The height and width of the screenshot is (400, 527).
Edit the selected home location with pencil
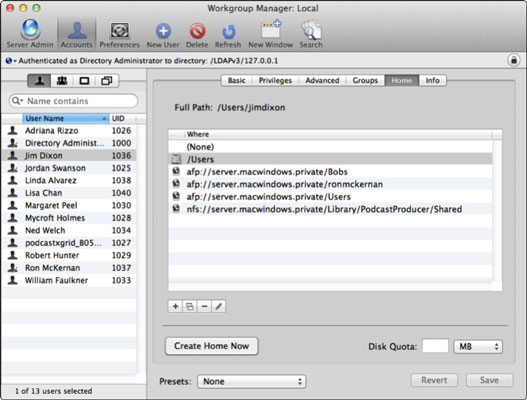click(x=219, y=306)
